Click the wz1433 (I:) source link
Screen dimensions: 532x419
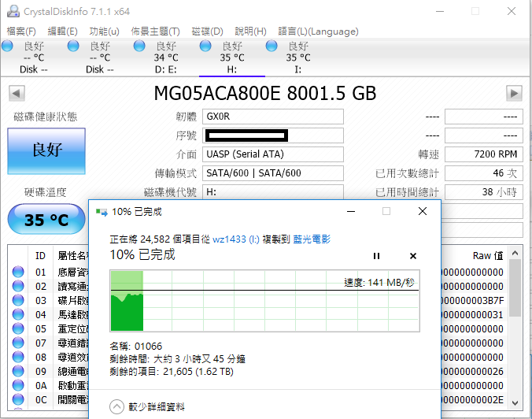click(236, 239)
